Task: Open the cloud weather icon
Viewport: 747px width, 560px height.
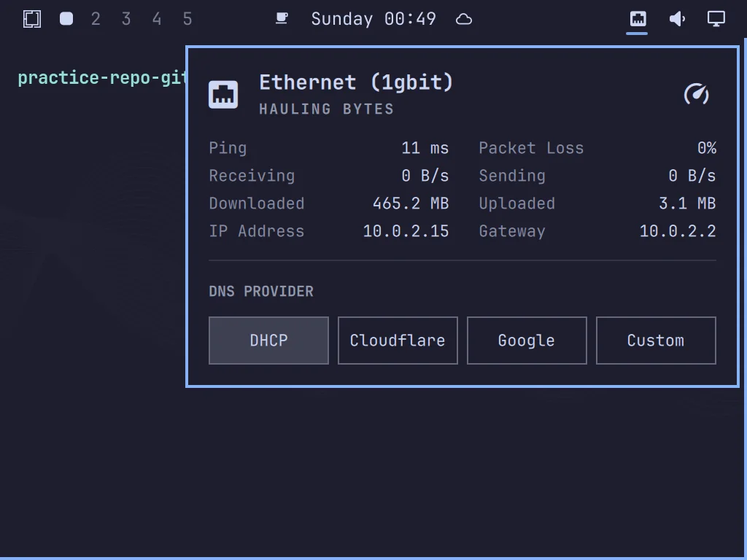Action: pos(463,20)
